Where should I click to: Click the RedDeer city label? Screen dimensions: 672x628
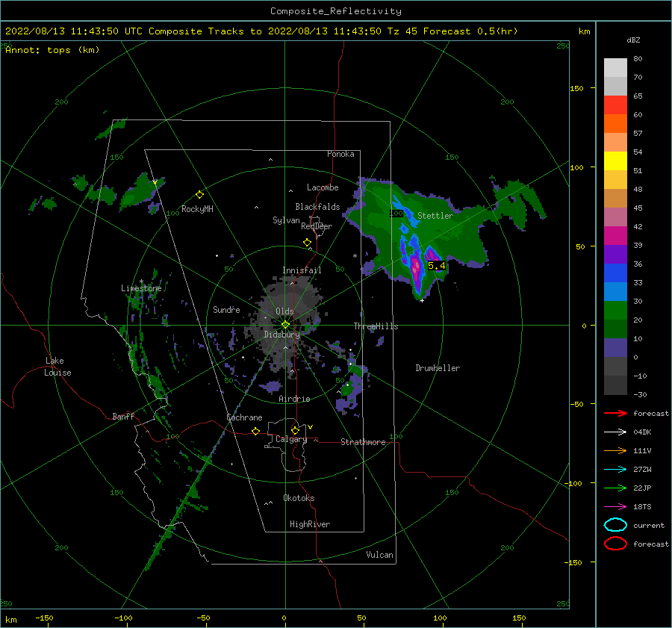click(x=317, y=226)
